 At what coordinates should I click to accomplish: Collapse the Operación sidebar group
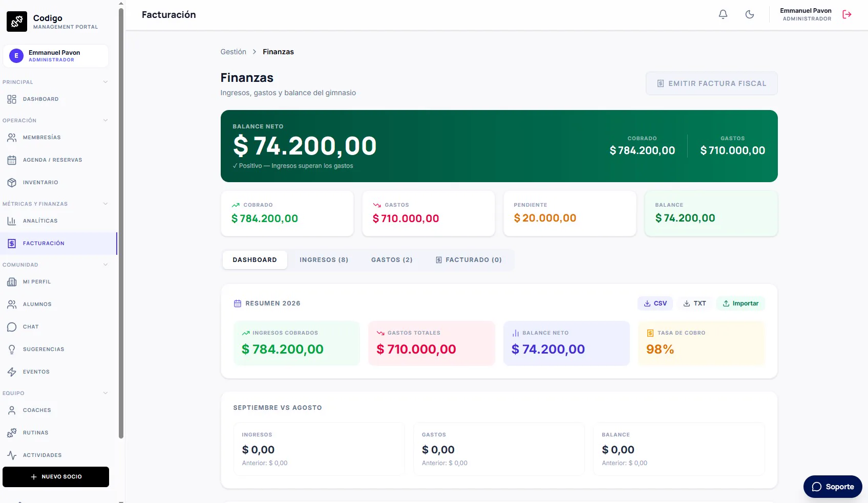point(105,120)
